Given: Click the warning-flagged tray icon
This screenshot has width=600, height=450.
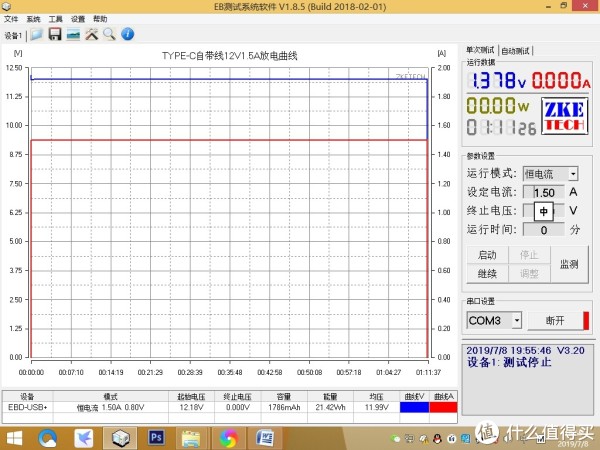Looking at the screenshot, I should click(x=424, y=439).
